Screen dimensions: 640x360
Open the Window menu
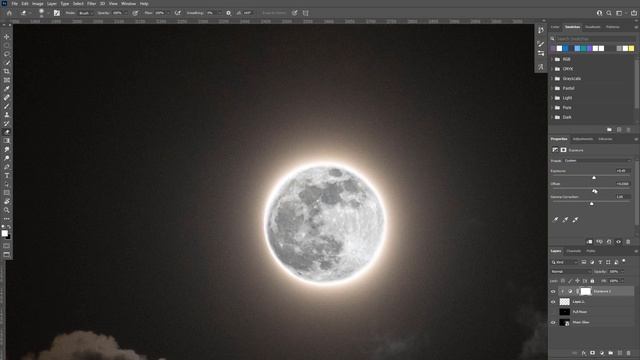pos(129,4)
